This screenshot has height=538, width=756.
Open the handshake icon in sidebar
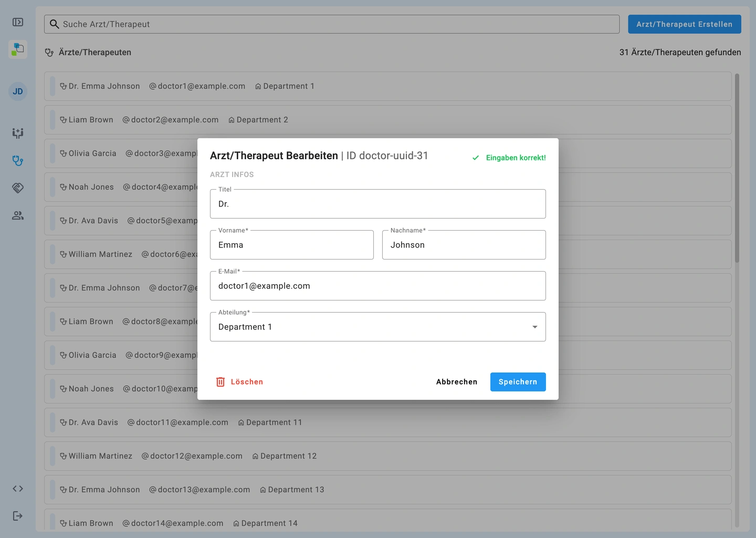(18, 188)
